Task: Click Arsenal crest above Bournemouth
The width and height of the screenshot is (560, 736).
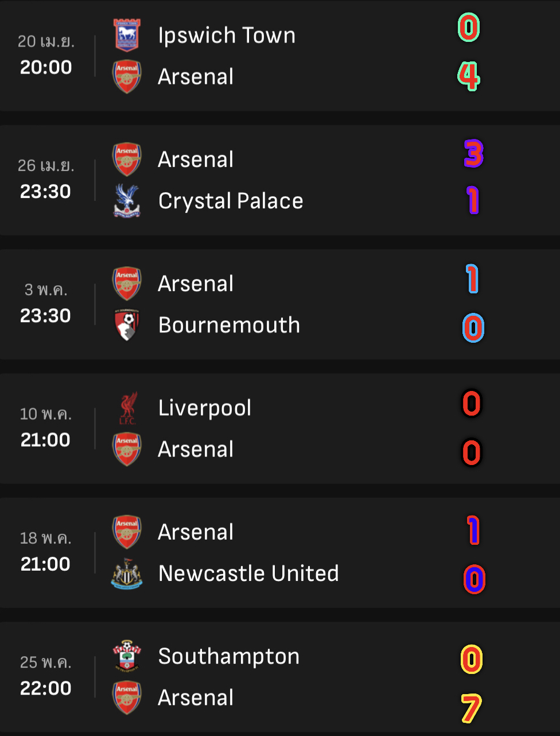Action: click(127, 284)
